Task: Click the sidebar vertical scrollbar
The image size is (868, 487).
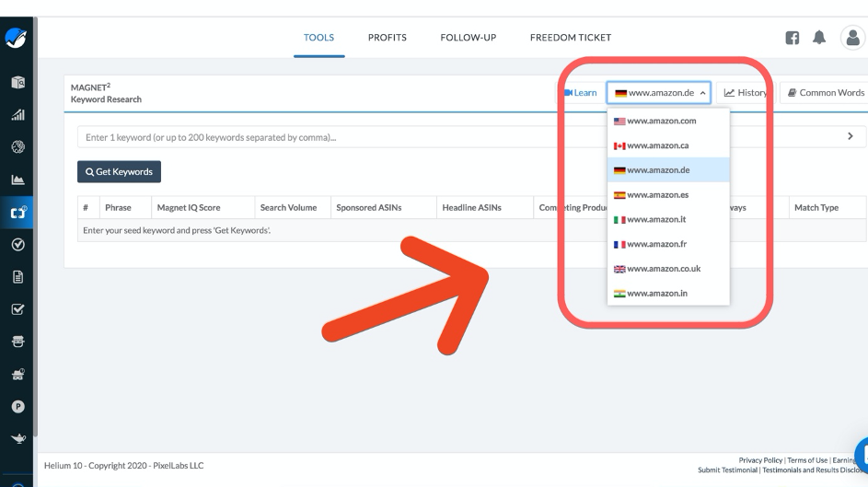Action: (x=35, y=226)
